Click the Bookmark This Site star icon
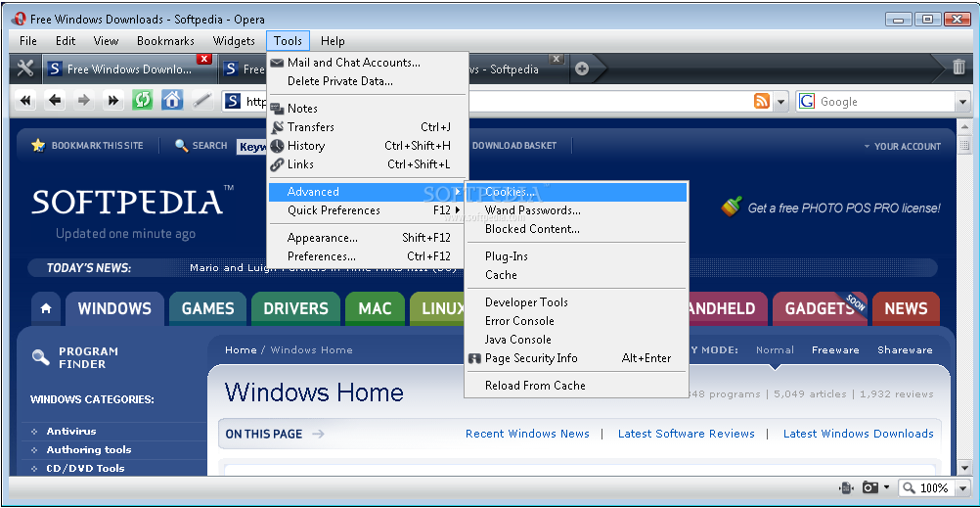Viewport: 980px width, 508px height. (x=38, y=145)
